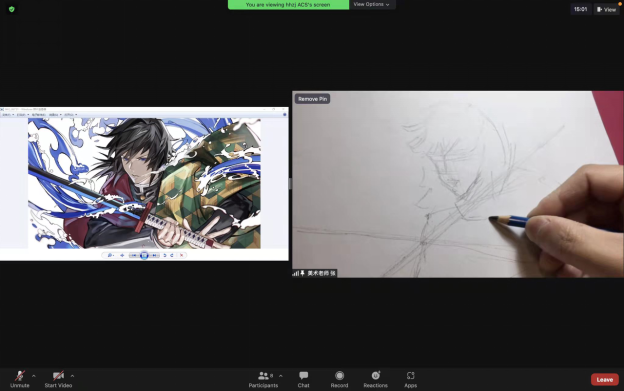Click the green encryption shield icon
Image resolution: width=624 pixels, height=391 pixels.
12,9
